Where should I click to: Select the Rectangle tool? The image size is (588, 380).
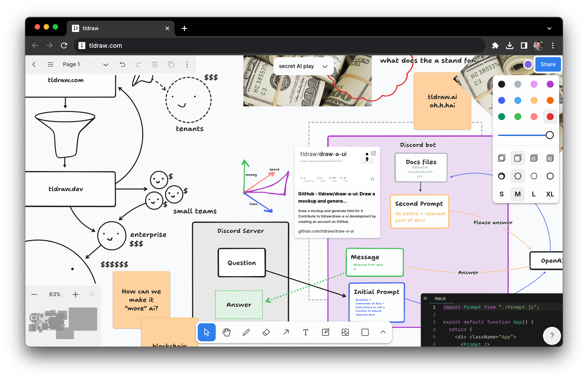[365, 332]
